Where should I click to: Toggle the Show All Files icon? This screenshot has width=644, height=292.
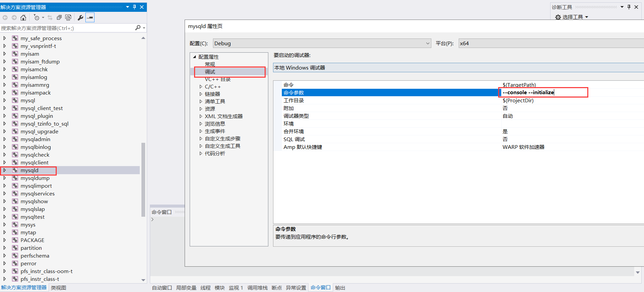(68, 18)
